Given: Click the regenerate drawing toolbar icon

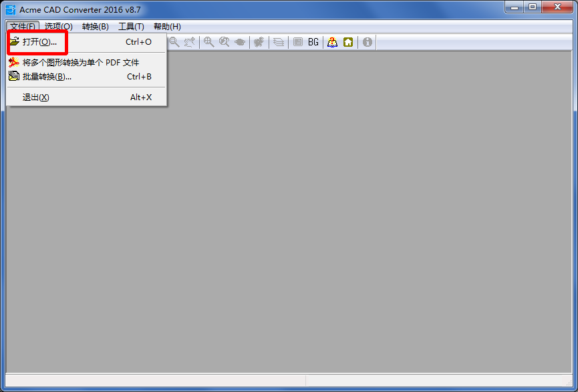Looking at the screenshot, I should pos(259,42).
